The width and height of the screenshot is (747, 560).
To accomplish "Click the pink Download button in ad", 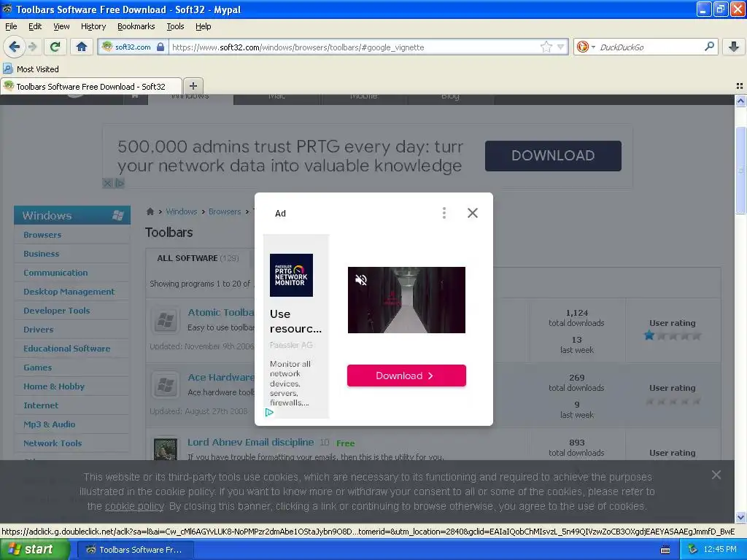I will (406, 376).
